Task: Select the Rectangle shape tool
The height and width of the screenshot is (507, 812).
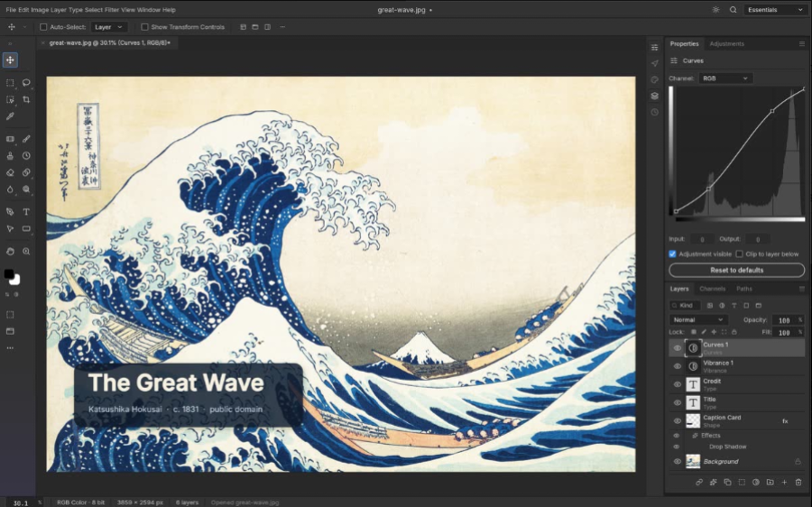Action: point(26,229)
